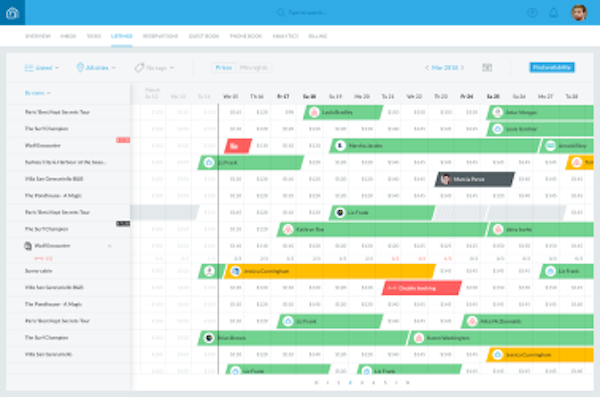The height and width of the screenshot is (397, 600).
Task: Open the calendar date picker icon
Action: coord(487,68)
